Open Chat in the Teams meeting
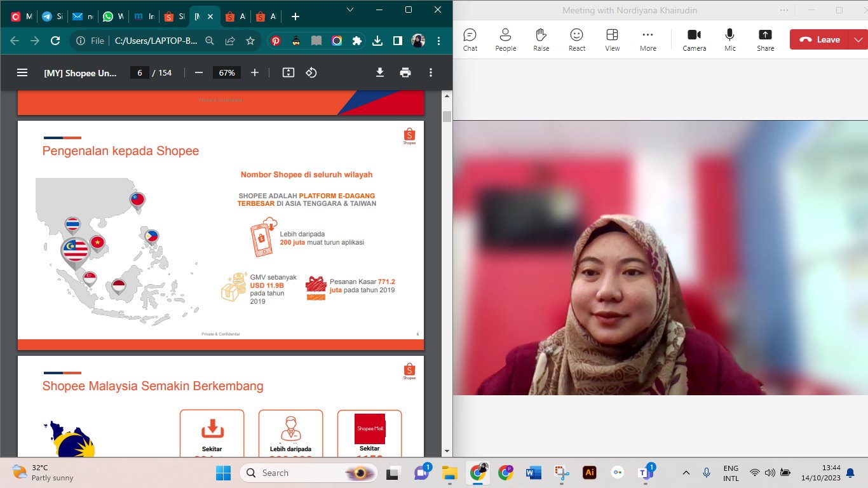This screenshot has height=488, width=868. [470, 39]
